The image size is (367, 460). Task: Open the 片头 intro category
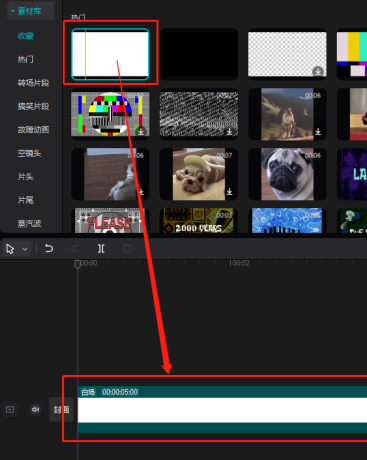point(26,177)
